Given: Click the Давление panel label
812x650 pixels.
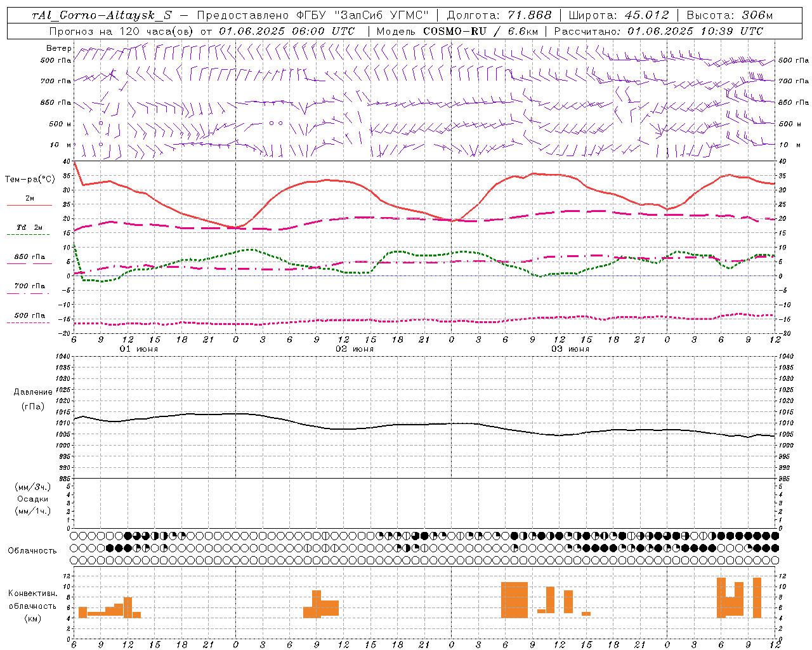Looking at the screenshot, I should pos(33,392).
